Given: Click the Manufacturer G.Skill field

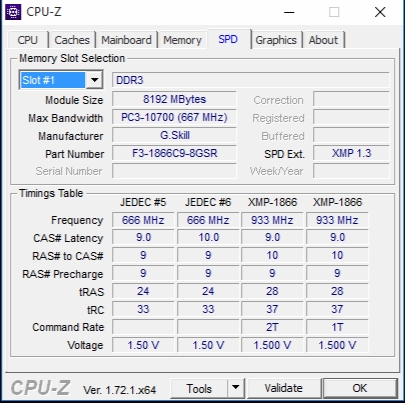Looking at the screenshot, I should (174, 135).
